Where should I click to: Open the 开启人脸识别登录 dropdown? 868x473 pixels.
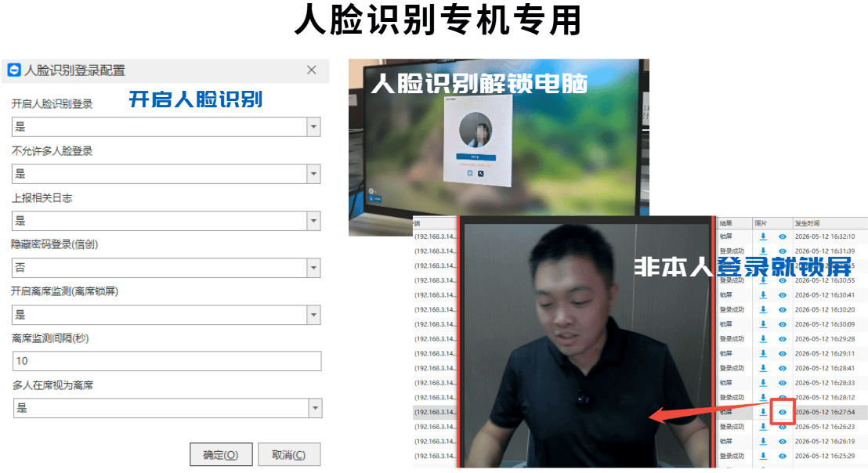314,127
